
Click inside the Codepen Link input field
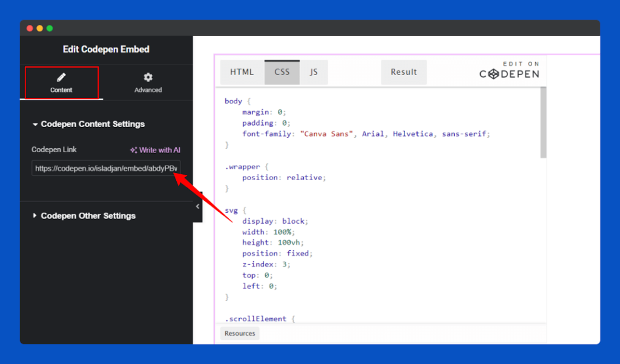(106, 168)
